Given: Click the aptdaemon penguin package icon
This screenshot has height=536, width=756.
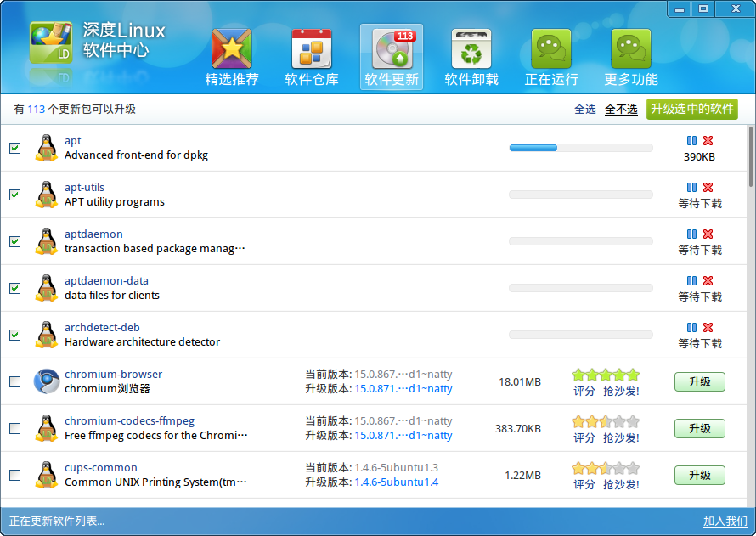Looking at the screenshot, I should click(46, 241).
